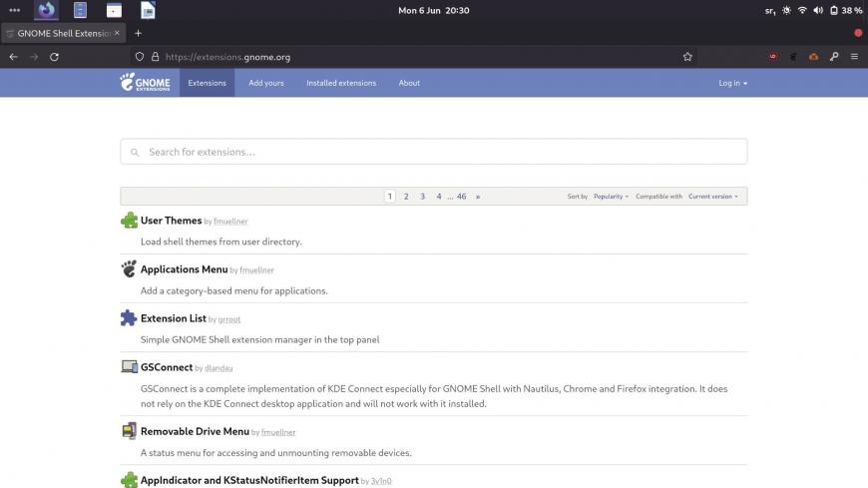Go back with the browser back arrow
Screen dimensions: 868x488
(13, 57)
